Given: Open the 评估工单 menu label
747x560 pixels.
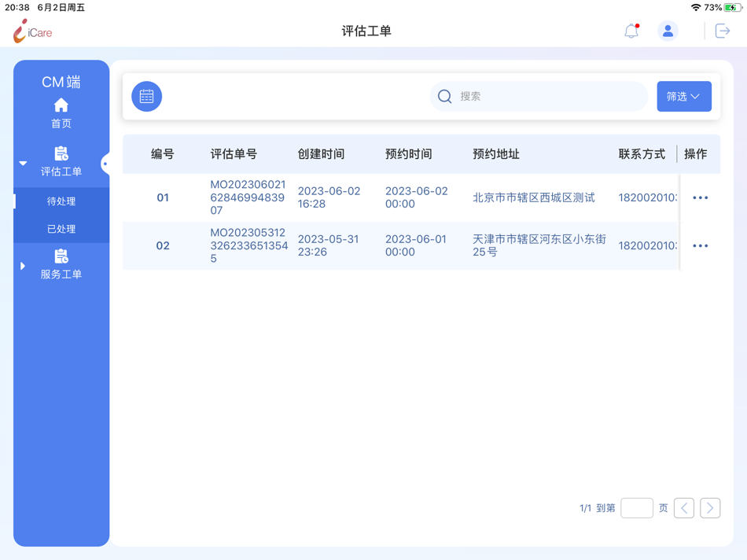Looking at the screenshot, I should pyautogui.click(x=61, y=171).
